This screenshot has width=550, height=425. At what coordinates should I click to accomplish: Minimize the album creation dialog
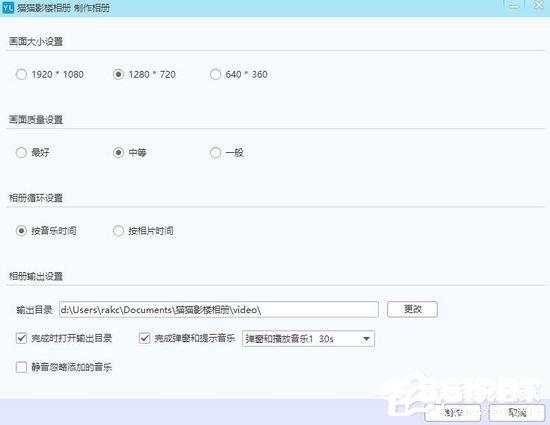[514, 6]
